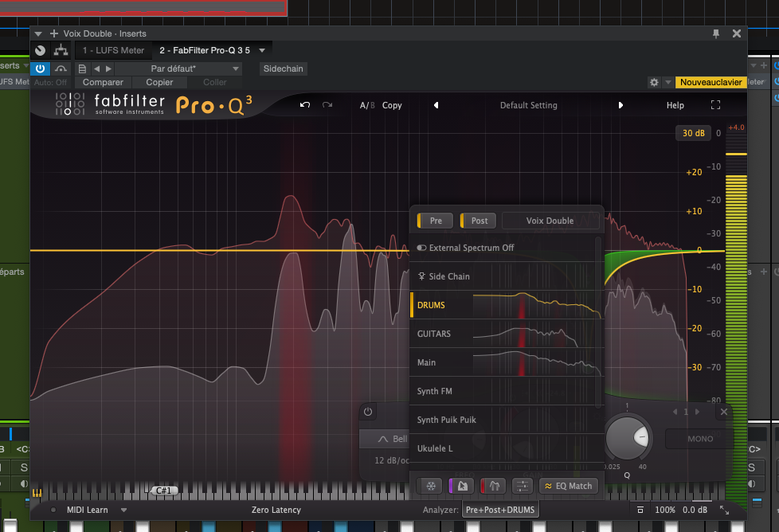
Task: Click the spectrum grab icon with purple bar
Action: [462, 486]
